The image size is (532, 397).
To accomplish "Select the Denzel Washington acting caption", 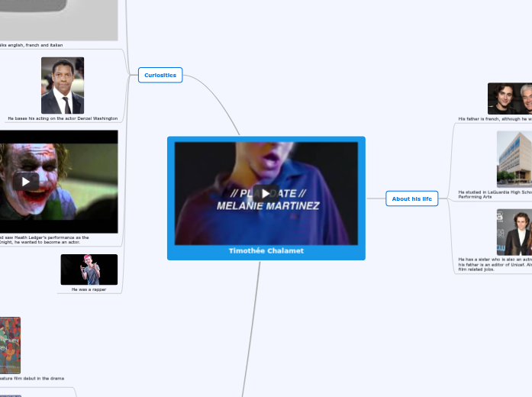I will coord(63,118).
